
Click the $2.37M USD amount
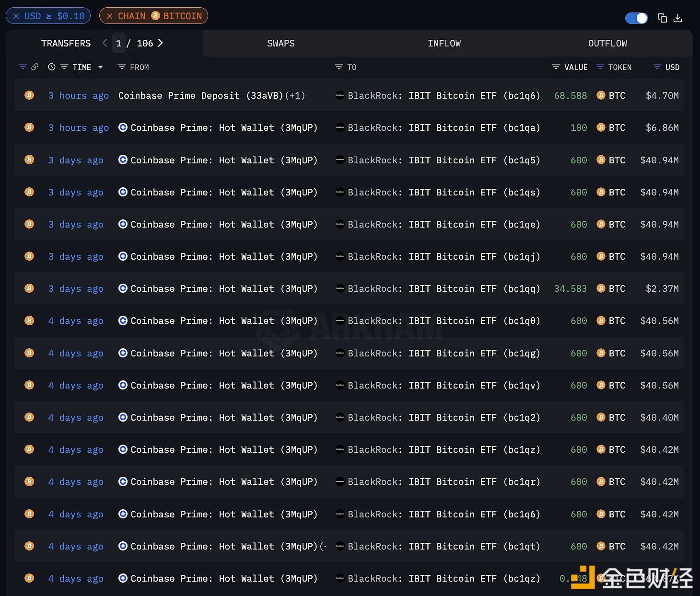tap(662, 289)
